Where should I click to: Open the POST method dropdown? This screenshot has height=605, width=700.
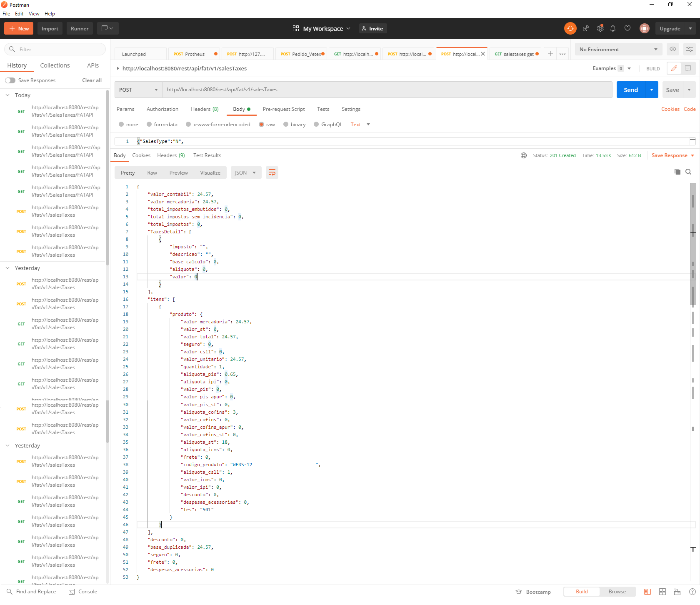[138, 90]
